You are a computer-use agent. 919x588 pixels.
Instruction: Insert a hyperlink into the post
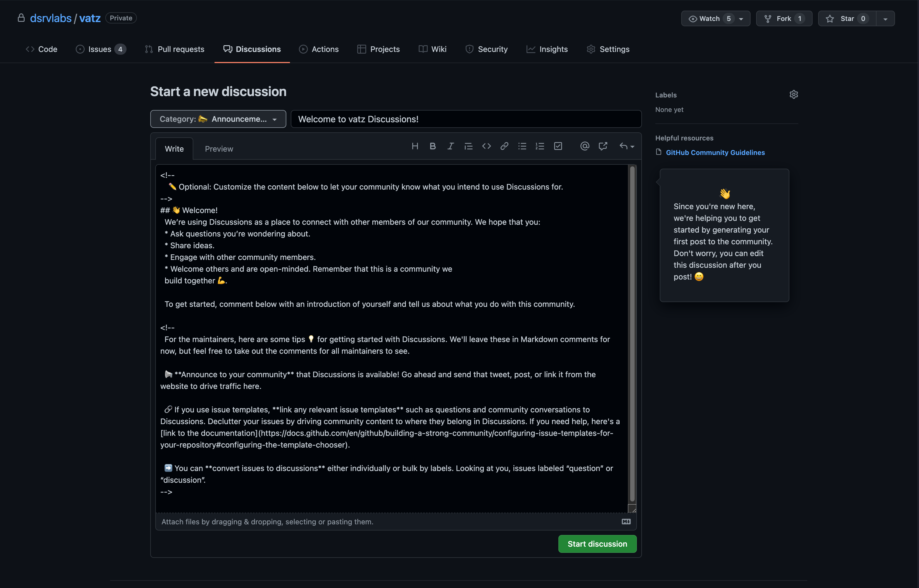[504, 146]
